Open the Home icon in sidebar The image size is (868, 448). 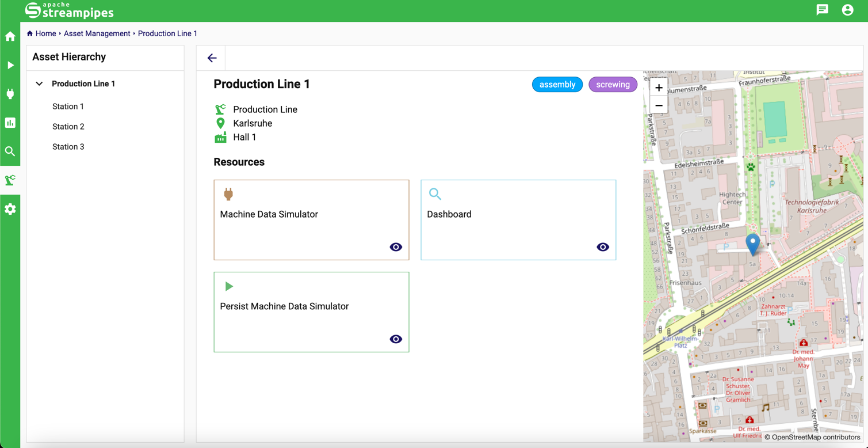click(x=10, y=37)
